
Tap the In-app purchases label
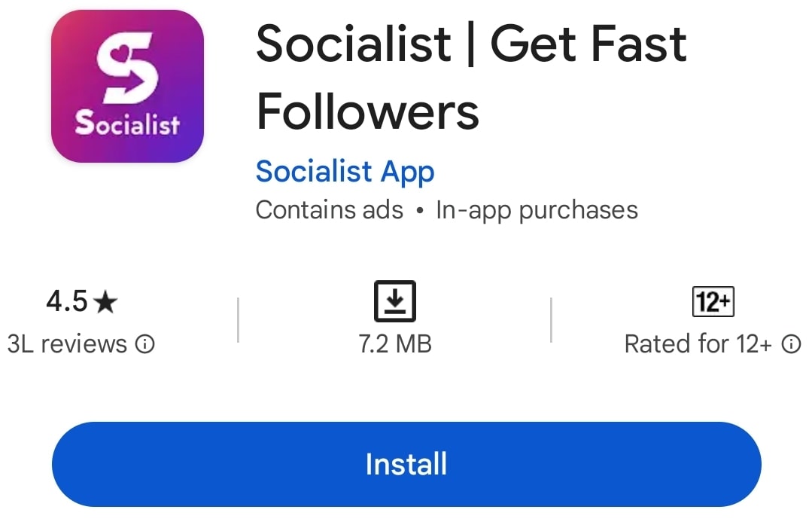[x=537, y=210]
